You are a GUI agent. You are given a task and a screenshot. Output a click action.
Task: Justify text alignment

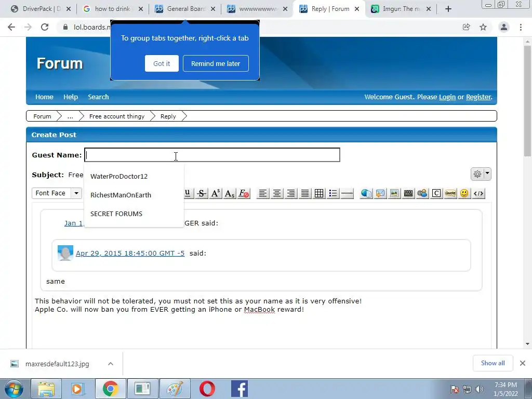[305, 193]
